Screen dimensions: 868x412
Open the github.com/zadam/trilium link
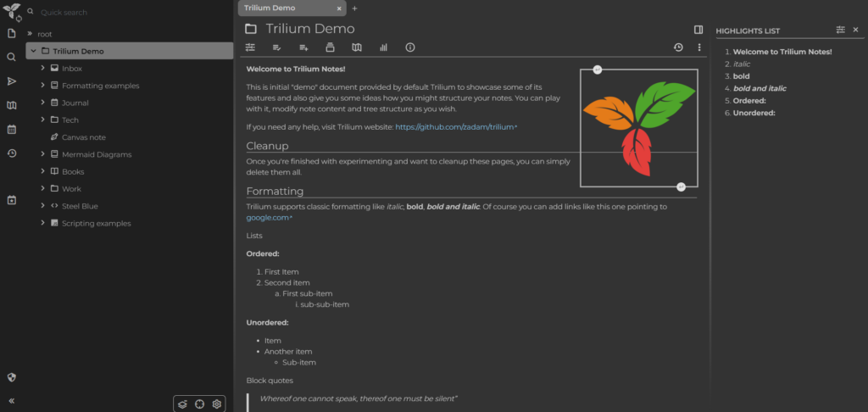coord(454,127)
